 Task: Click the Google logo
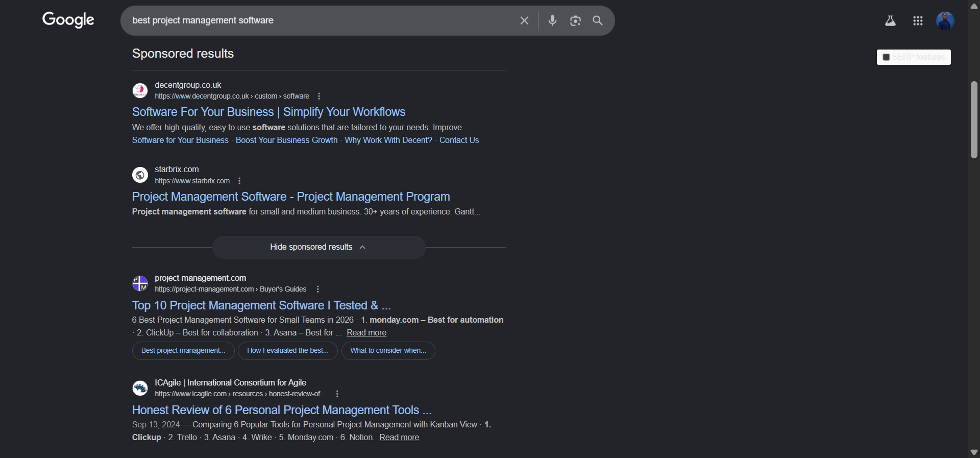click(x=68, y=20)
